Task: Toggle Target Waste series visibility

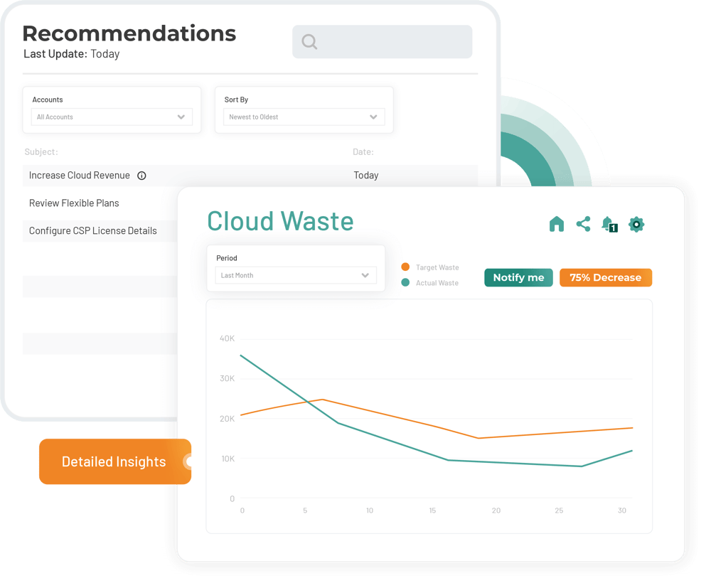Action: 437,267
